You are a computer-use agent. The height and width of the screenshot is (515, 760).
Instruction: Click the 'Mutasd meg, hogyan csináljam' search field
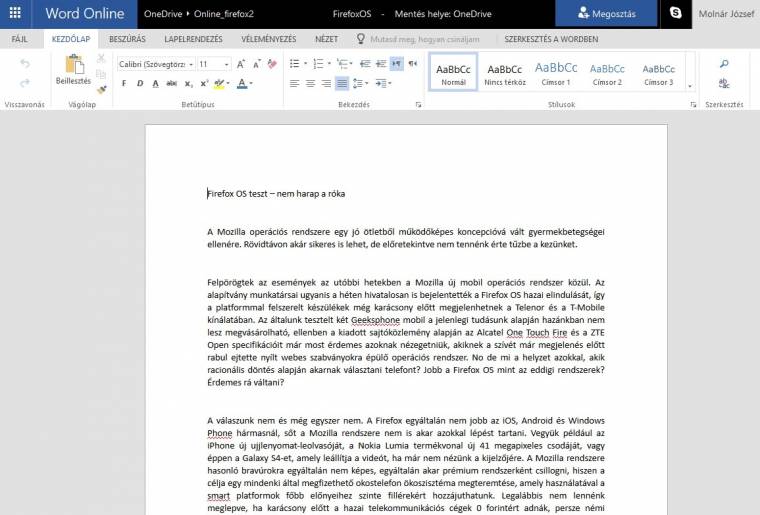coord(425,39)
